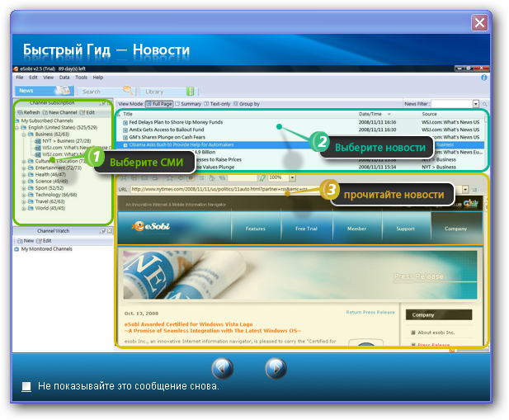Image resolution: width=509 pixels, height=420 pixels.
Task: Sort news by Source column header
Action: pos(429,114)
